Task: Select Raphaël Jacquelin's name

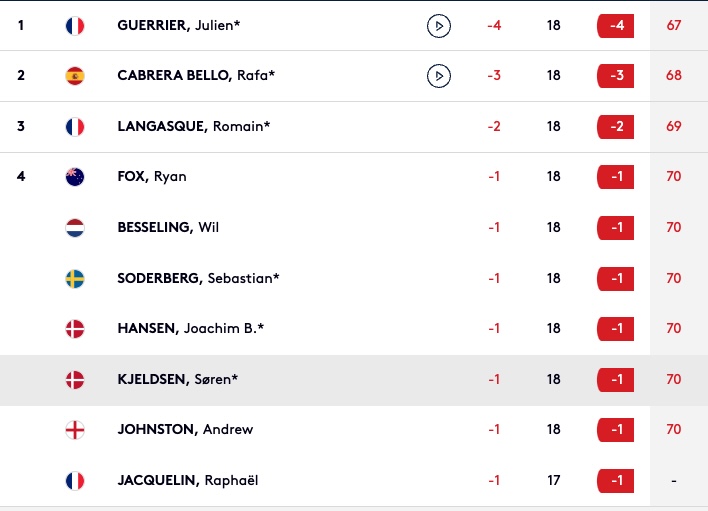Action: [188, 480]
